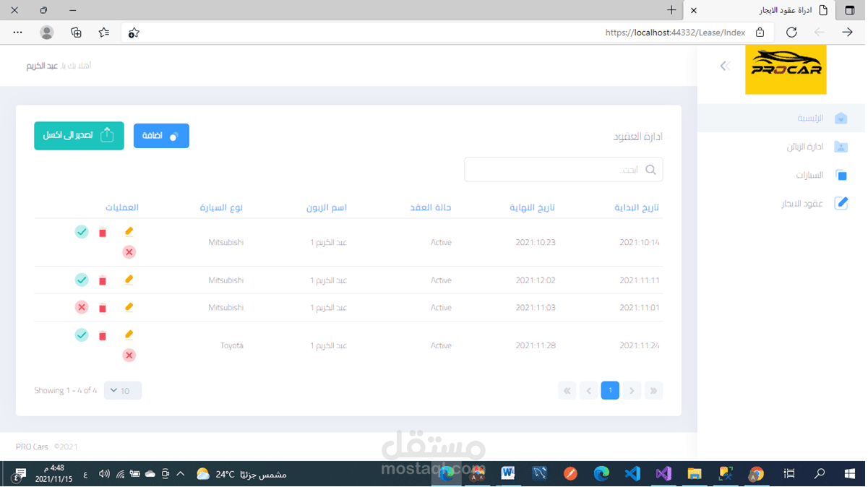This screenshot has width=868, height=487.
Task: Edit the contract starting 2021.11.11
Action: click(x=129, y=280)
